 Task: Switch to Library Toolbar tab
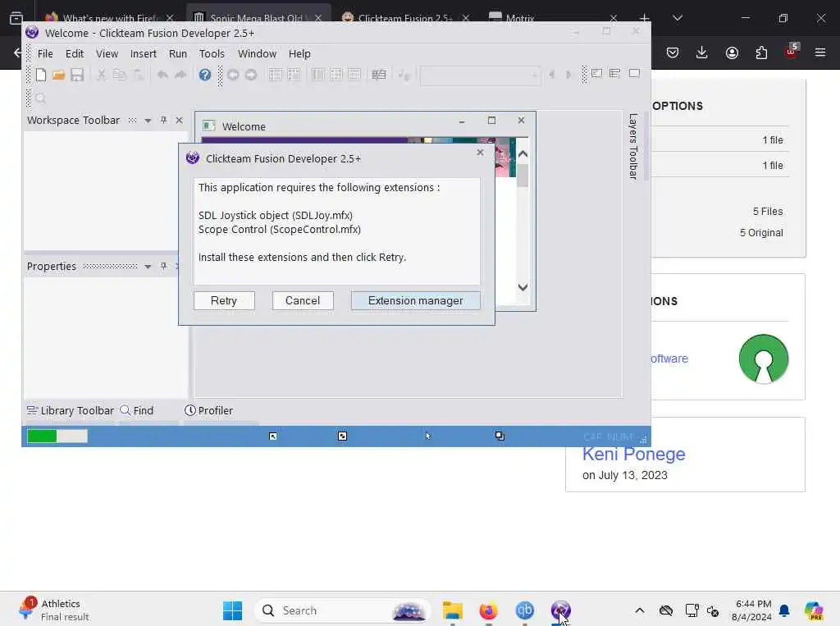point(71,410)
